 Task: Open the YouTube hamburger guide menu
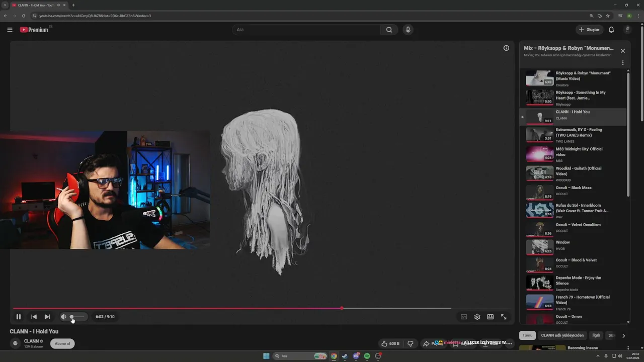point(10,30)
